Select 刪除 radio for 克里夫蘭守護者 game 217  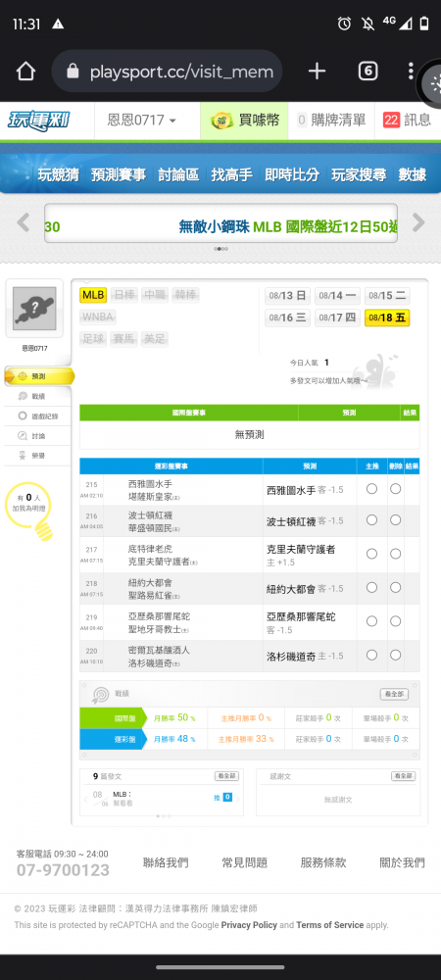pos(395,554)
